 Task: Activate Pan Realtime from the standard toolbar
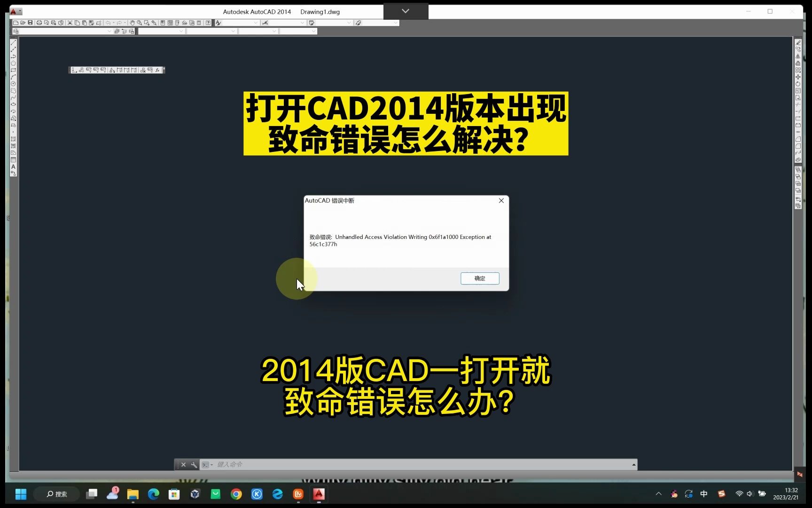click(x=133, y=22)
